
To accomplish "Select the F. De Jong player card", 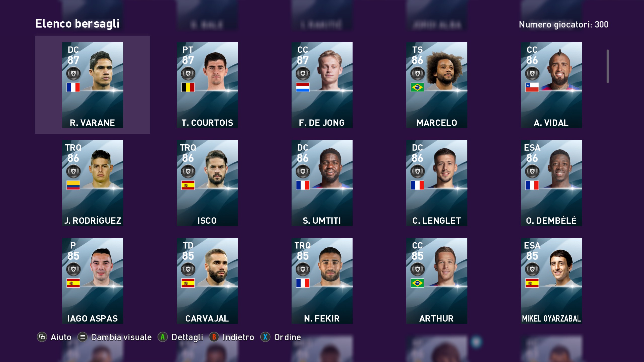I will click(322, 85).
